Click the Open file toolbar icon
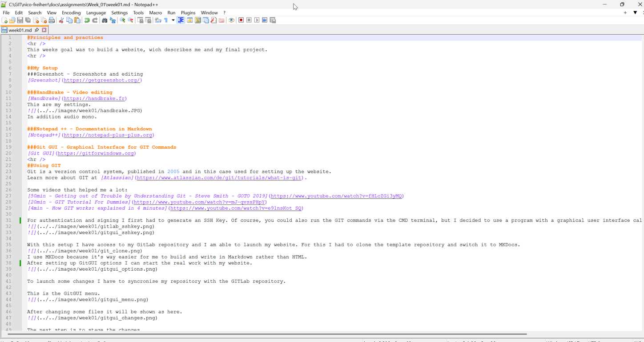 pos(12,20)
